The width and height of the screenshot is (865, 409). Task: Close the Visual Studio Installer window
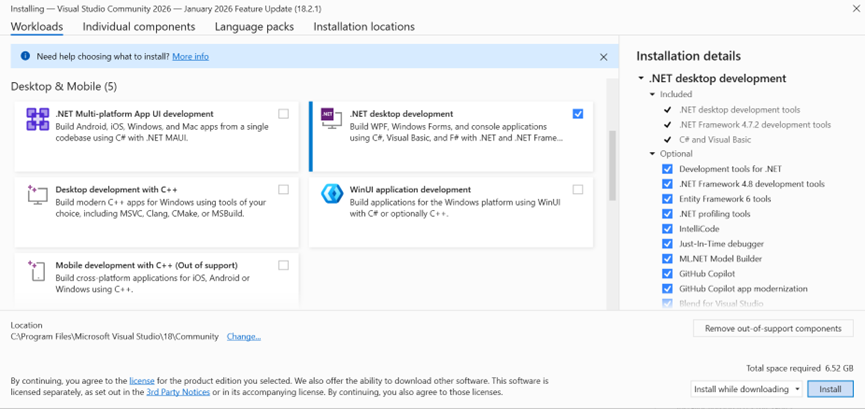point(856,7)
